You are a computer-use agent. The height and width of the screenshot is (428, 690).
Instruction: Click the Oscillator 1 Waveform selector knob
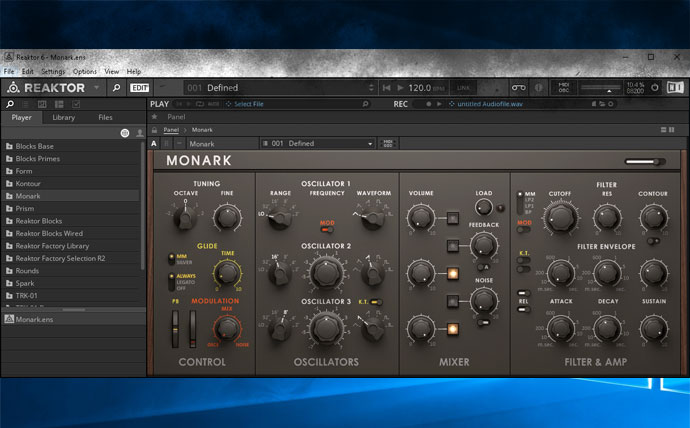click(x=373, y=218)
